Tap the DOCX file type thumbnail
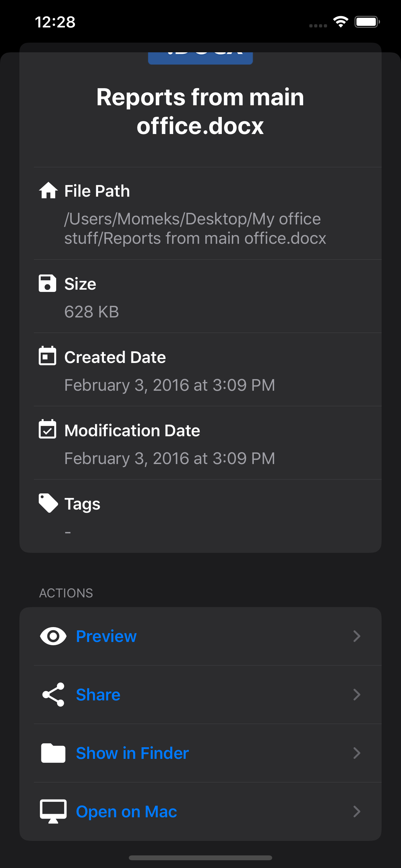The height and width of the screenshot is (868, 401). coord(200,58)
